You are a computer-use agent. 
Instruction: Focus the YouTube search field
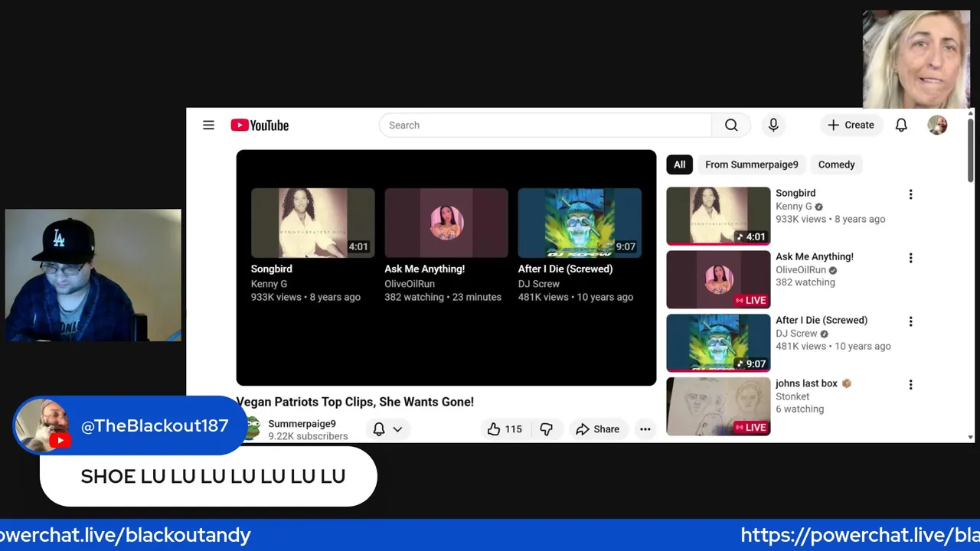coord(545,126)
